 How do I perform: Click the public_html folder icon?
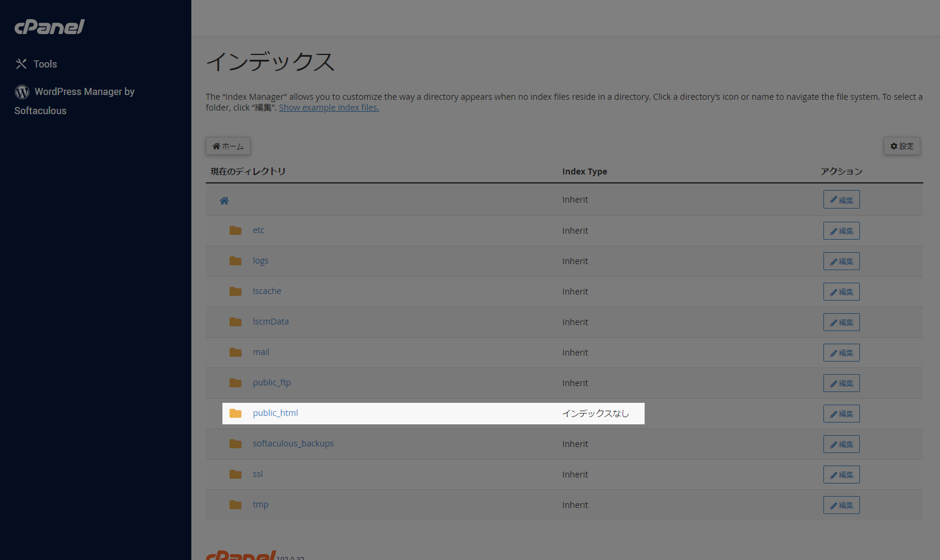236,414
